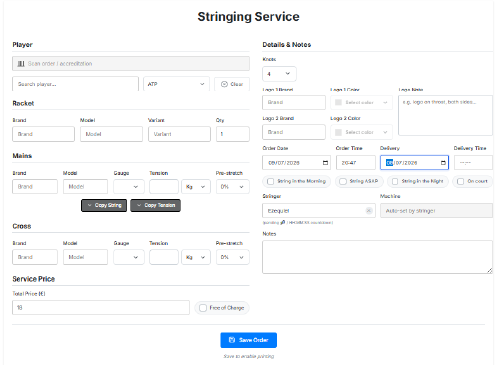Screen dimensions: 500x365
Task: Open the Logo 2 Color select
Action: pos(361,132)
